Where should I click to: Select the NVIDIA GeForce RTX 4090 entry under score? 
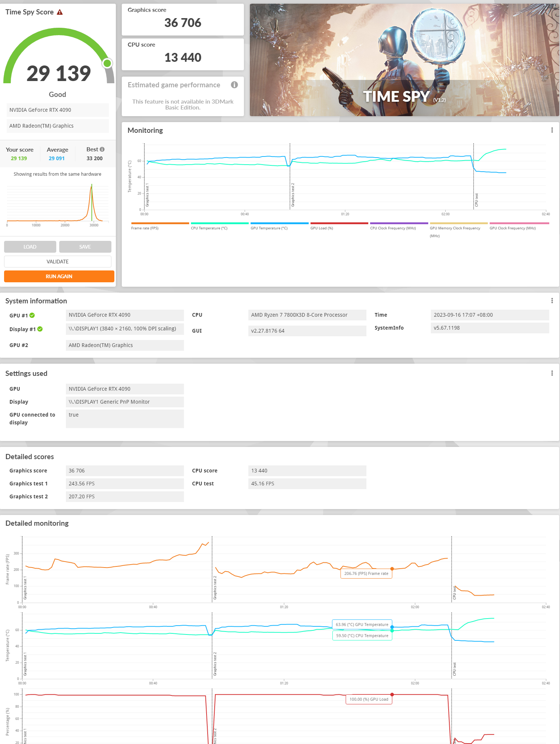[58, 110]
